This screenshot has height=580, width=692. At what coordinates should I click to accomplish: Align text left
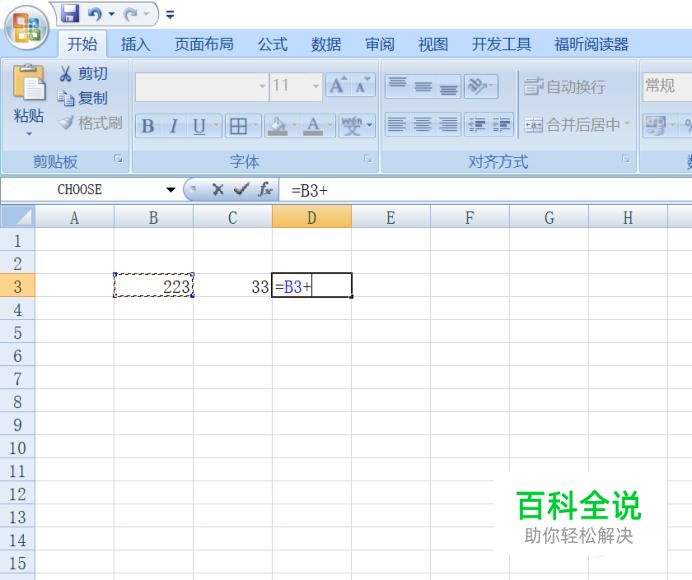click(397, 124)
